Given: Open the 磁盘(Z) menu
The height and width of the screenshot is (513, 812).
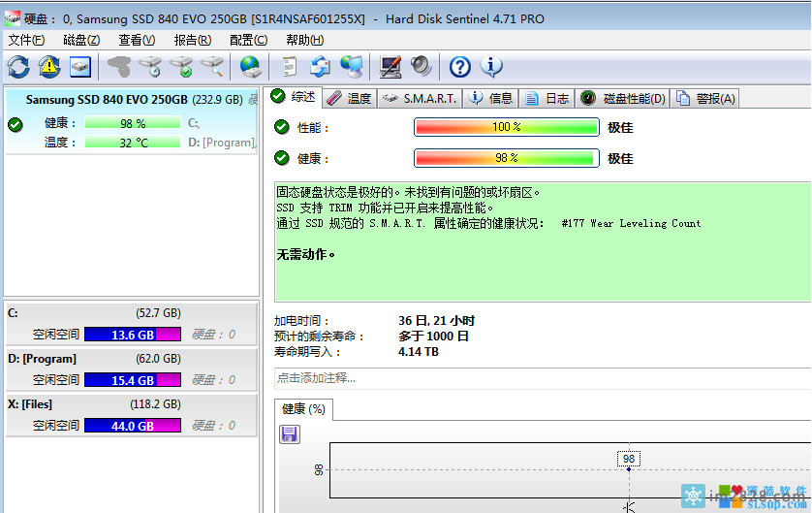Looking at the screenshot, I should pyautogui.click(x=81, y=40).
